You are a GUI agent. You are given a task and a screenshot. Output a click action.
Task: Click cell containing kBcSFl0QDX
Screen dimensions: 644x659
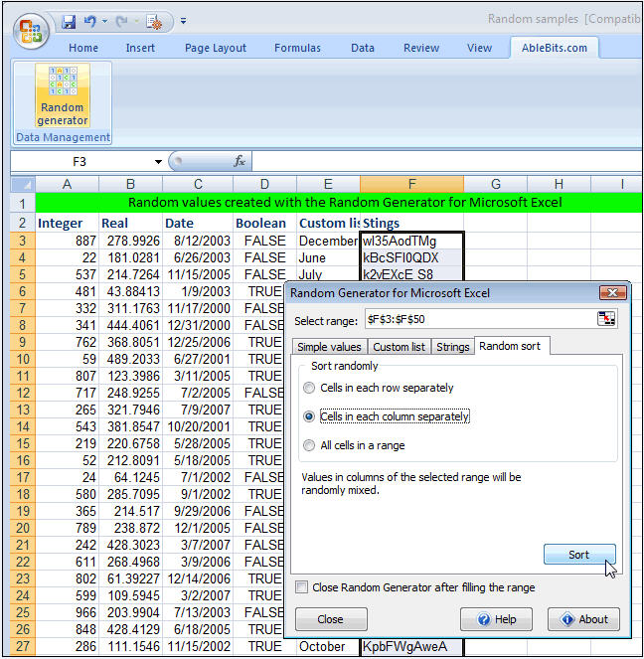[x=411, y=257]
